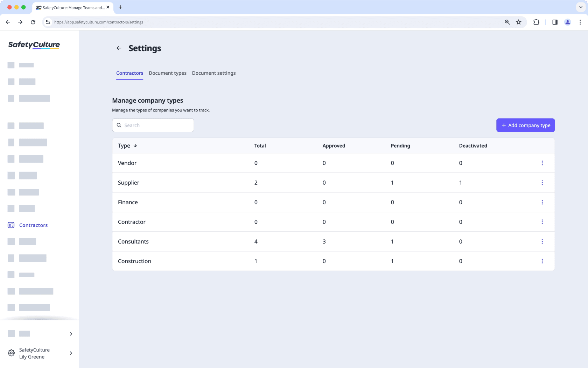Image resolution: width=588 pixels, height=368 pixels.
Task: Expand the Lily Greene account chevron
Action: coord(71,353)
